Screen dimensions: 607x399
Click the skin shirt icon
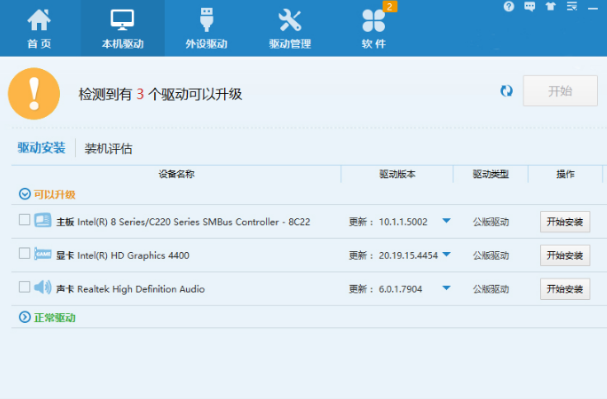coord(550,6)
